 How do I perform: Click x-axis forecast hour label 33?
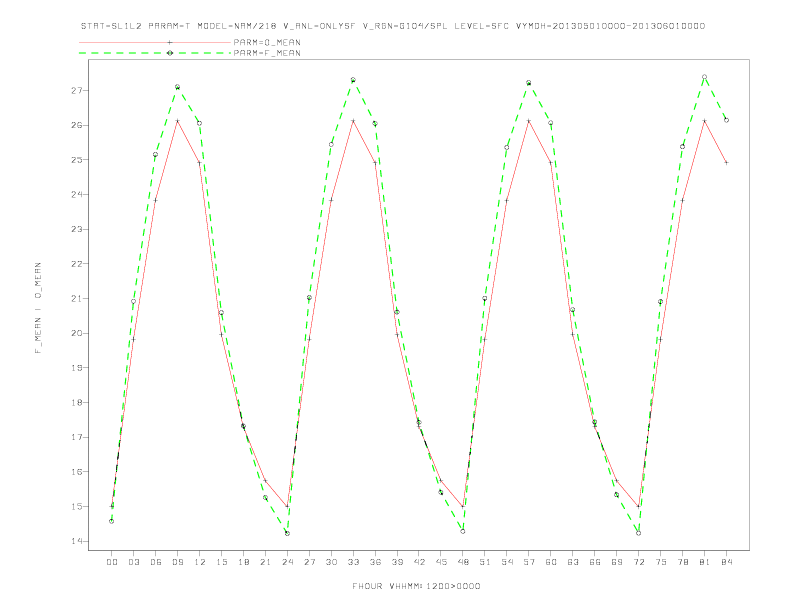[353, 562]
